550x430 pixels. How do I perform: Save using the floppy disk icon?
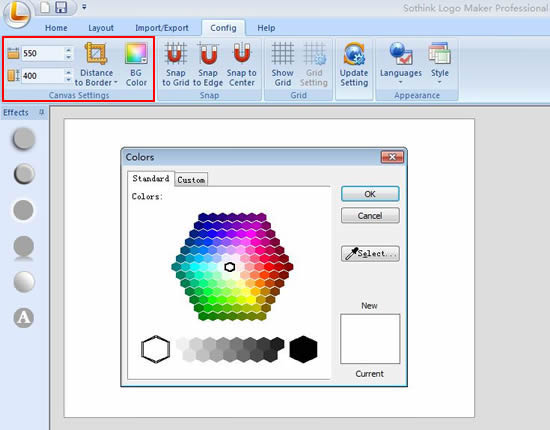61,7
